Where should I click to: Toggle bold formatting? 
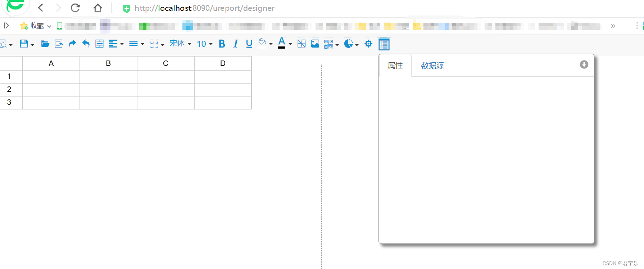coord(222,44)
